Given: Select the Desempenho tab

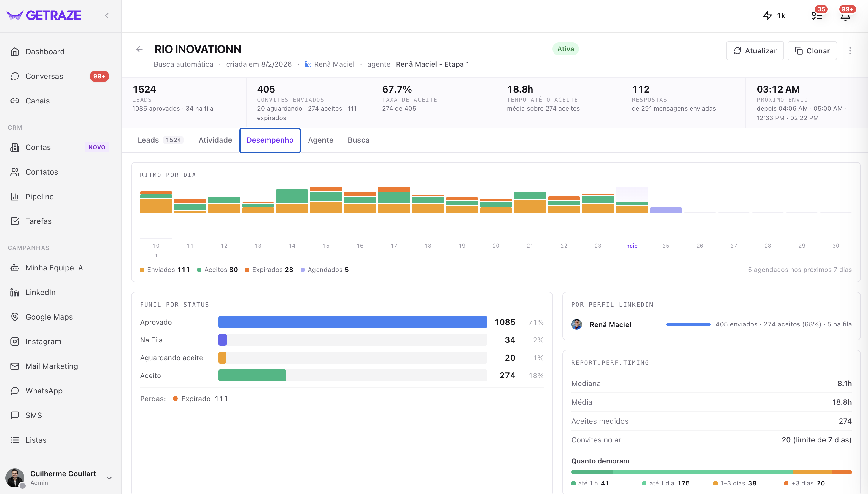Looking at the screenshot, I should [x=270, y=140].
